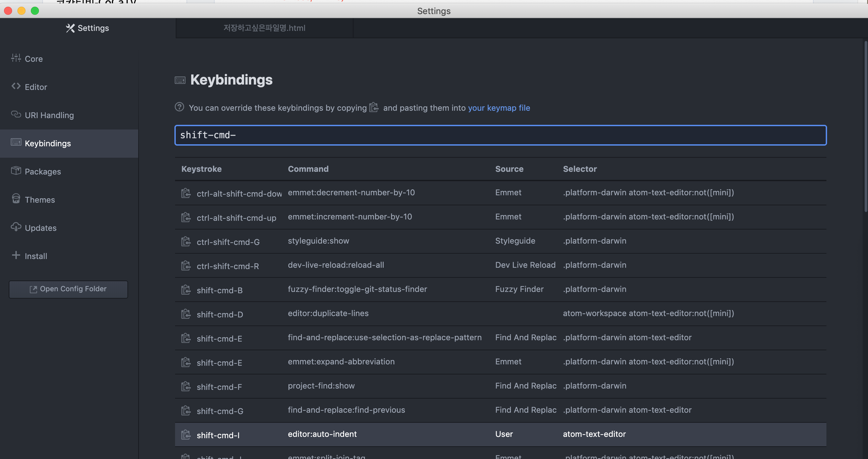This screenshot has width=868, height=459.
Task: Open the Themes panel
Action: point(40,200)
